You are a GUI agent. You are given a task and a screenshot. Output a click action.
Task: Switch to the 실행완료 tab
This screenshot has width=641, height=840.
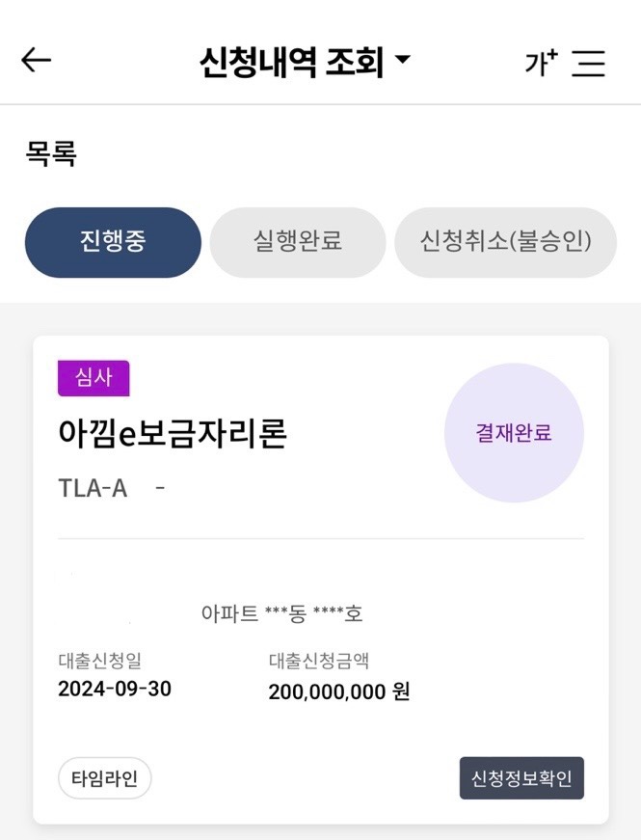(x=298, y=242)
